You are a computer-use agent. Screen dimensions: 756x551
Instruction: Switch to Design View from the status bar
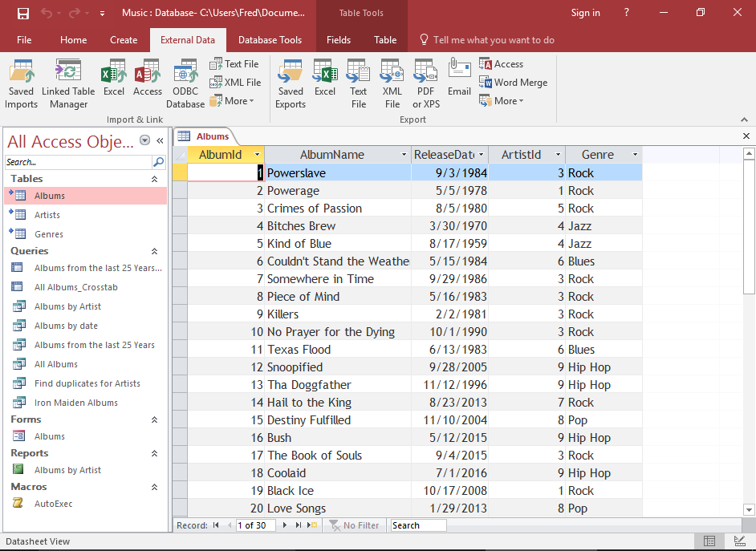click(739, 541)
